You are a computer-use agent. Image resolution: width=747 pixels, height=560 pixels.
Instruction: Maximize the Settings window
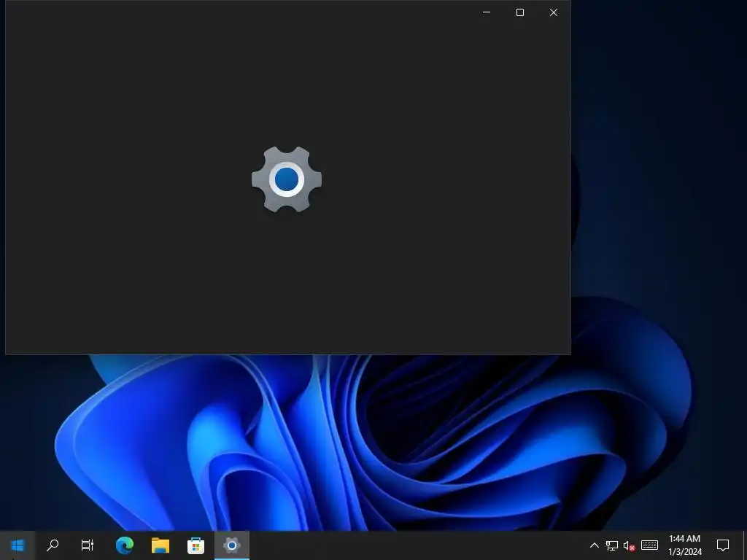click(520, 12)
